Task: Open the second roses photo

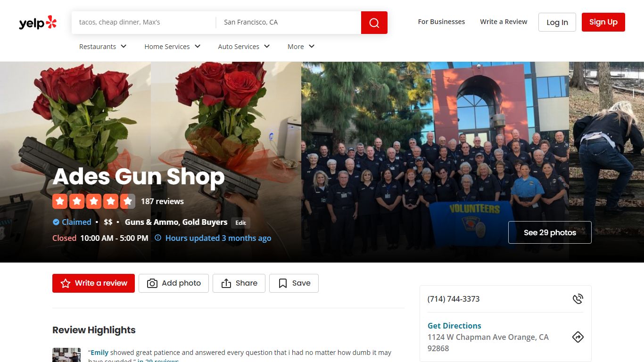Action: pyautogui.click(x=226, y=162)
